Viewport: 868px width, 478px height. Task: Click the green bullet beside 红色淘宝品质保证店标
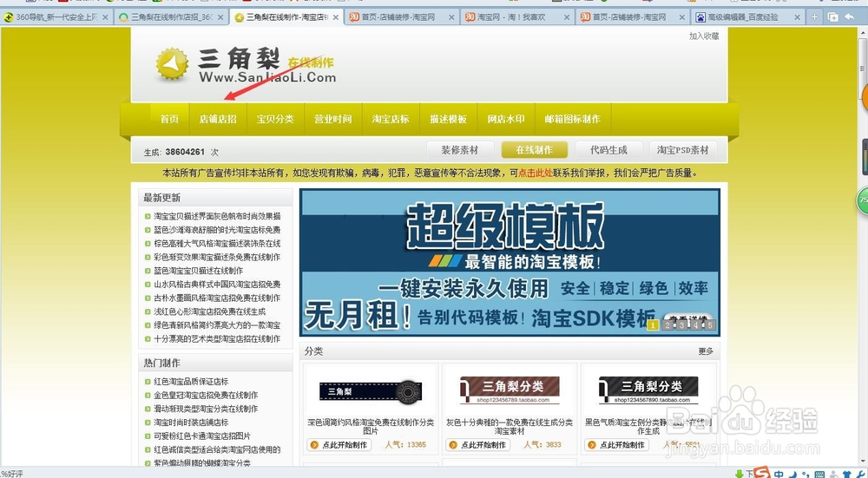click(x=148, y=382)
